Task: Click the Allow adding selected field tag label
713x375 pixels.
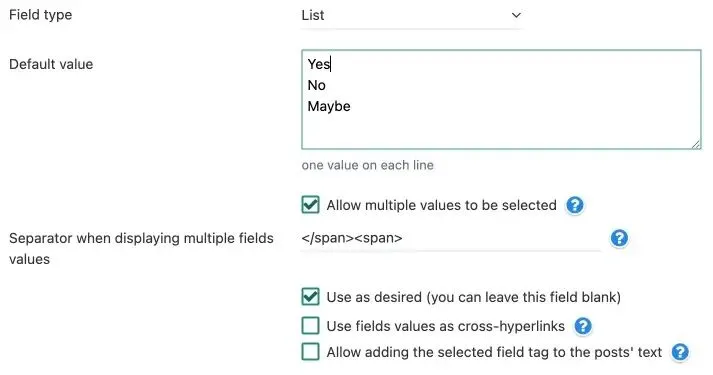Action: point(494,352)
